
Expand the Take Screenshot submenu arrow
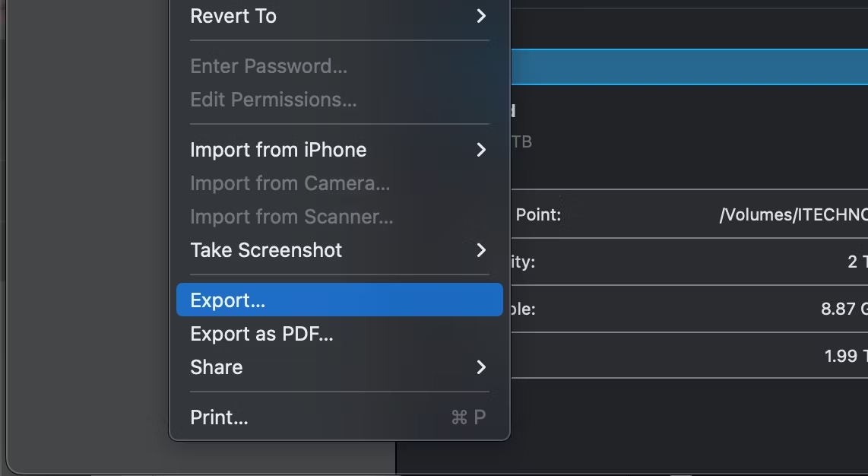pos(481,250)
